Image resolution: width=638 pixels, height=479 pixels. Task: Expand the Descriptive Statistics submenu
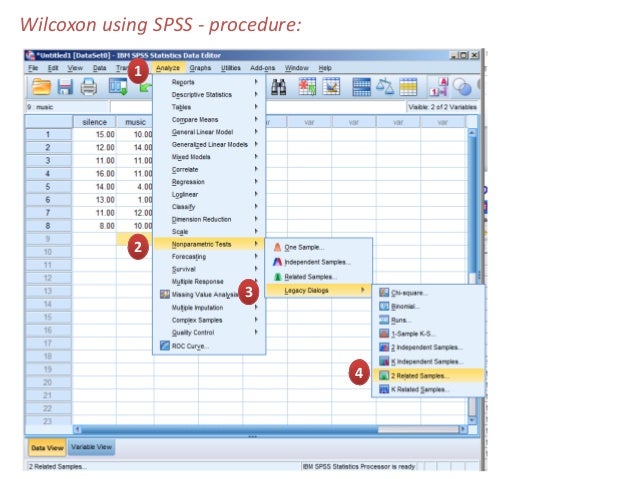point(209,94)
